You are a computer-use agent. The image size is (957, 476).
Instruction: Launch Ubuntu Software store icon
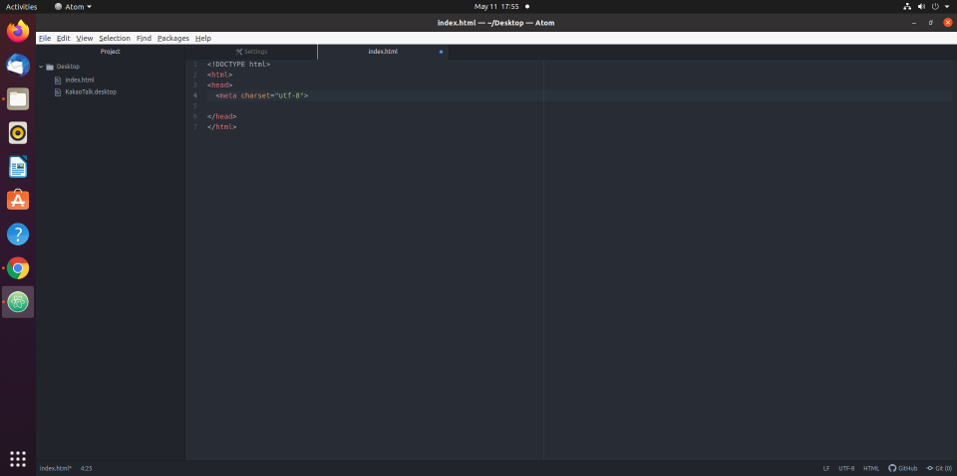coord(18,200)
